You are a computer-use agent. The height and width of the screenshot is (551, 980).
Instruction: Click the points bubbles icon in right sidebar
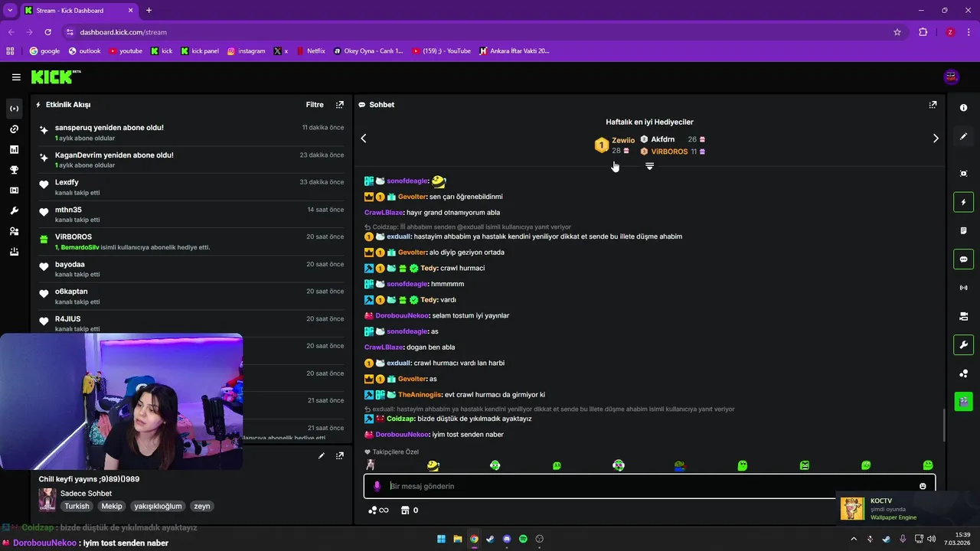point(964,373)
